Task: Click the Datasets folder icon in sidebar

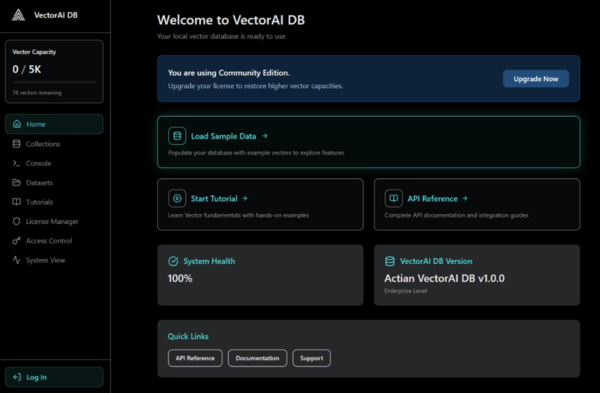Action: (x=16, y=183)
